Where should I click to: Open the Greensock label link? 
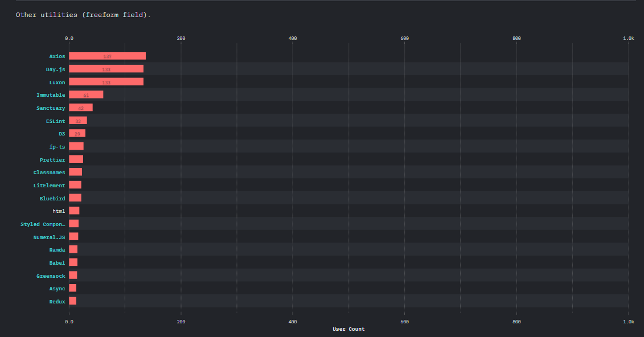(x=51, y=276)
